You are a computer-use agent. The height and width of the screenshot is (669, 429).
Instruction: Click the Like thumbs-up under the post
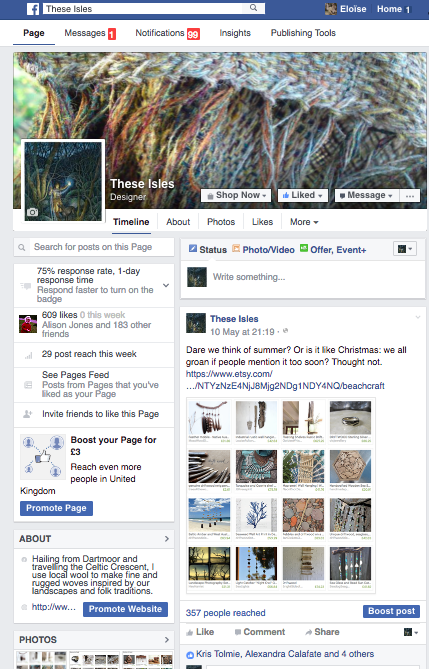[190, 633]
